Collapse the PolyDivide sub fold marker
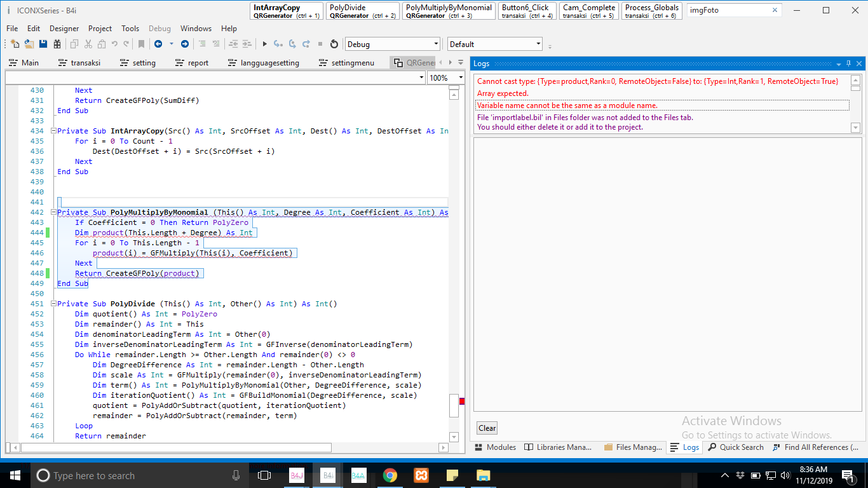Viewport: 868px width, 488px height. point(53,304)
